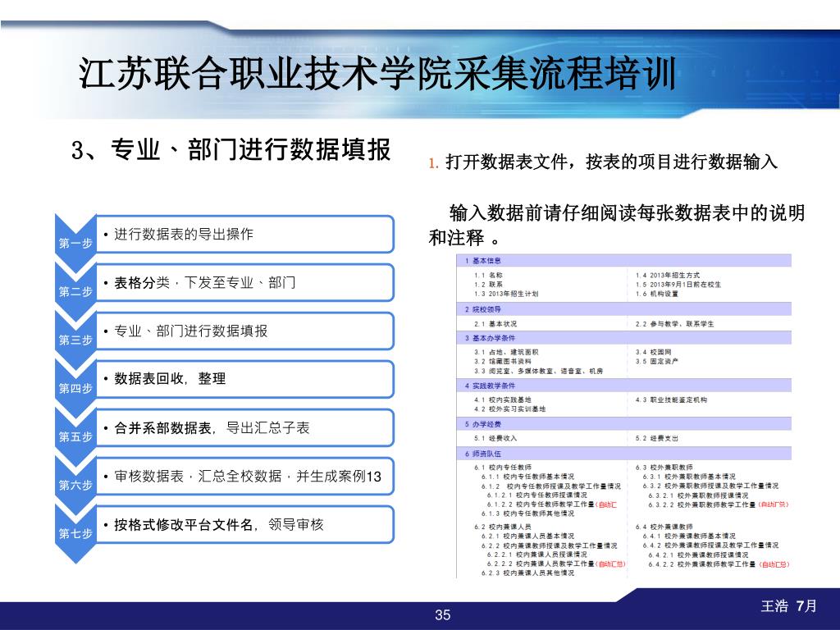Click the slide title 江苏联合职业技术学院采集流程培训

377,73
